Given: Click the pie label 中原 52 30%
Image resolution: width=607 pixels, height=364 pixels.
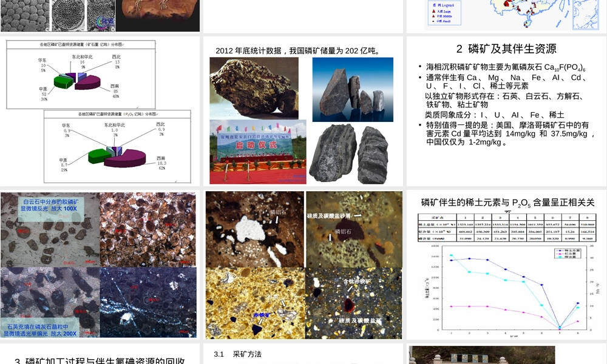Looking at the screenshot, I should pos(43,94).
